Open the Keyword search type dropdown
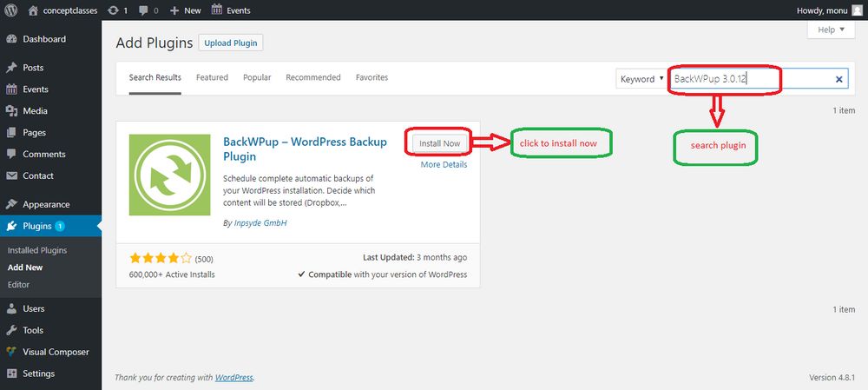 (x=641, y=79)
